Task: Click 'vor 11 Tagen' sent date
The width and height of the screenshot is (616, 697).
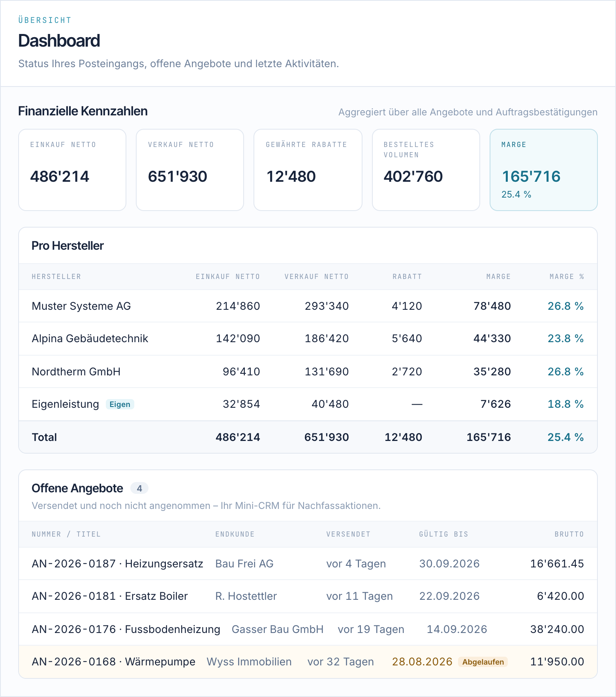Action: tap(359, 596)
